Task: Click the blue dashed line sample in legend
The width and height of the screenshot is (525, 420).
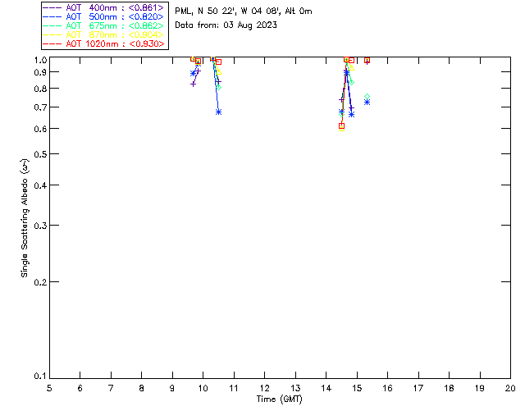Action: pyautogui.click(x=52, y=16)
